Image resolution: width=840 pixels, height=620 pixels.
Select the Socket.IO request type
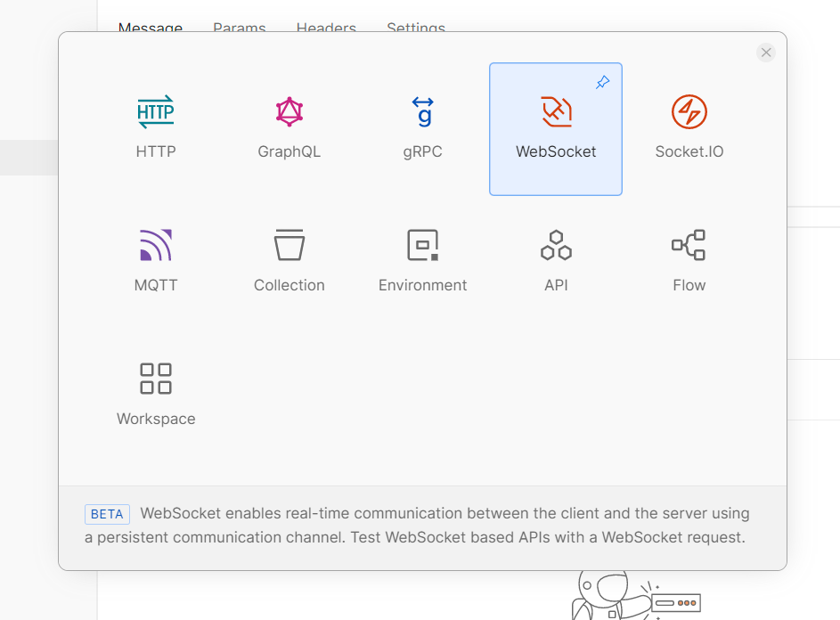[689, 129]
